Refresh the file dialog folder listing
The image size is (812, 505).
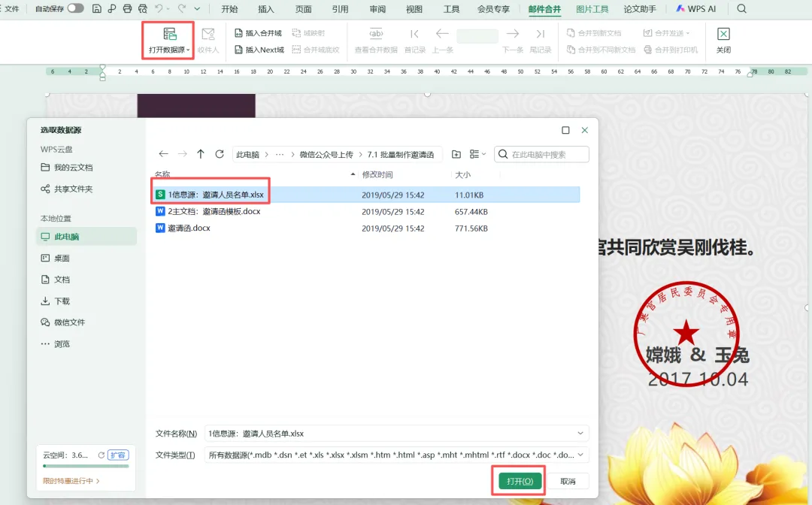pos(220,154)
